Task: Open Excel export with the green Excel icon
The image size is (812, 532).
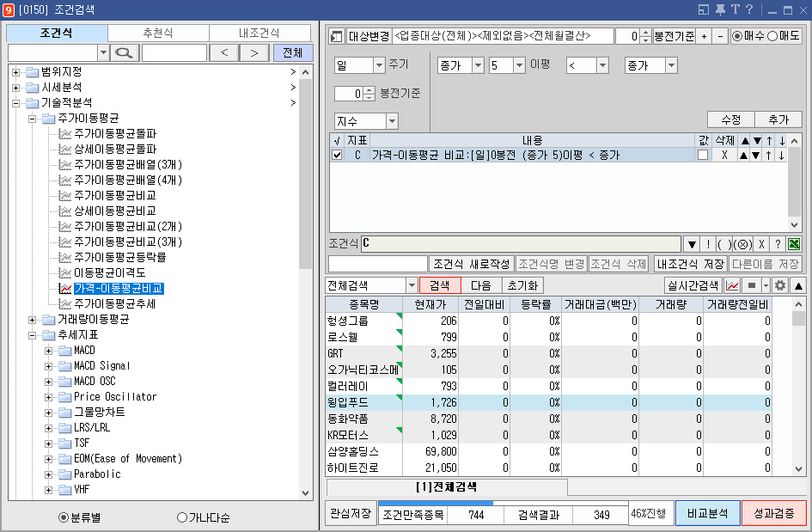Action: tap(793, 245)
